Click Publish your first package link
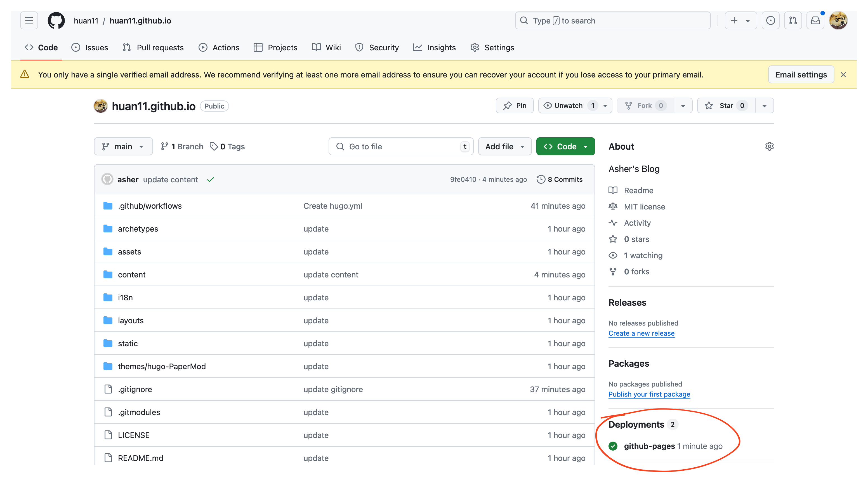 click(x=649, y=394)
